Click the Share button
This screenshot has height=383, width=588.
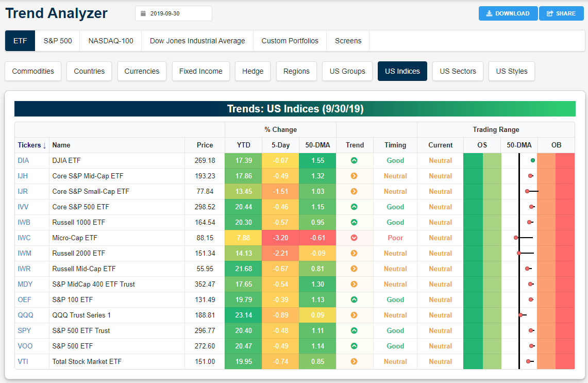[561, 13]
